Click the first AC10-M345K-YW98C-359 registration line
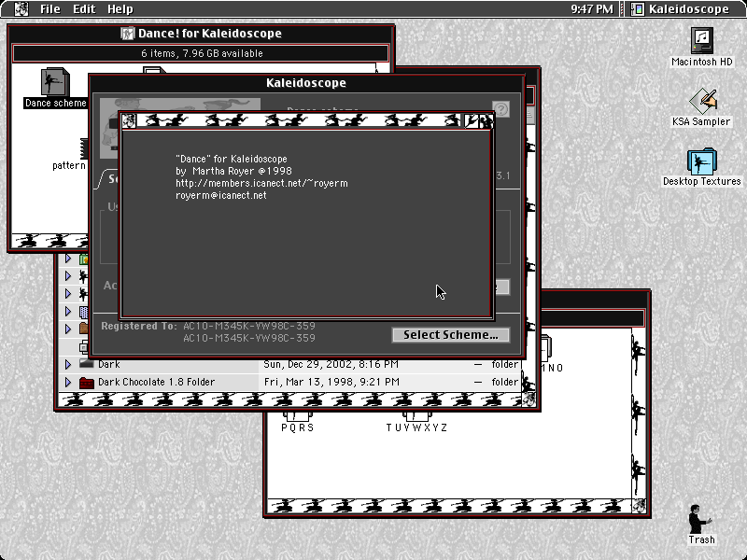The image size is (747, 560). tap(249, 326)
